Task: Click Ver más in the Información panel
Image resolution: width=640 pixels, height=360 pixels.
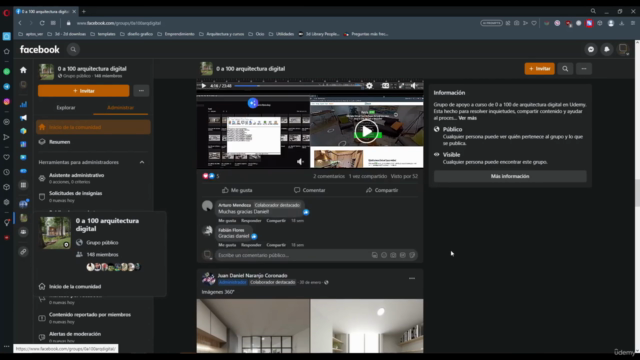Action: click(x=467, y=118)
